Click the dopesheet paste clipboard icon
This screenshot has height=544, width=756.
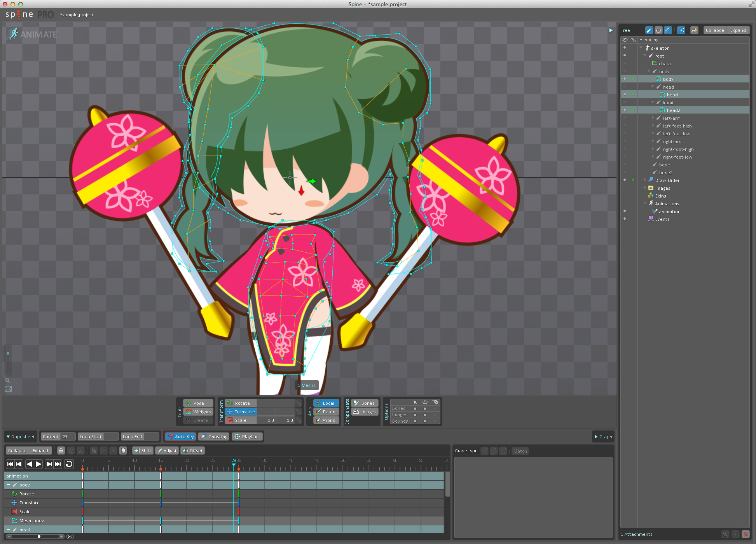pos(123,451)
